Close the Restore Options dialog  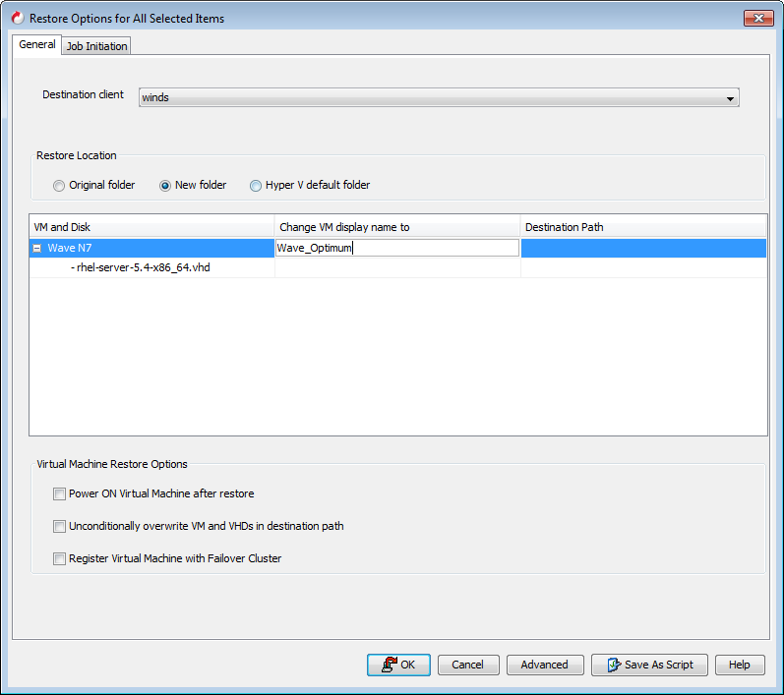coord(757,18)
